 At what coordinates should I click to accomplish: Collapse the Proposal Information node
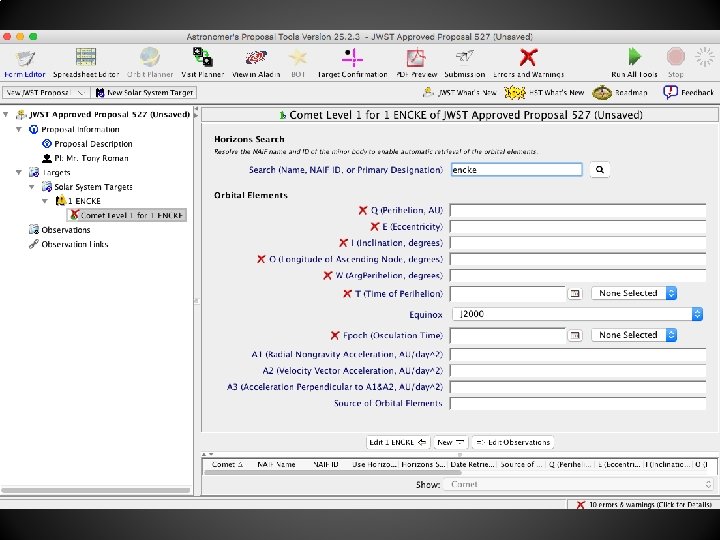[19, 129]
